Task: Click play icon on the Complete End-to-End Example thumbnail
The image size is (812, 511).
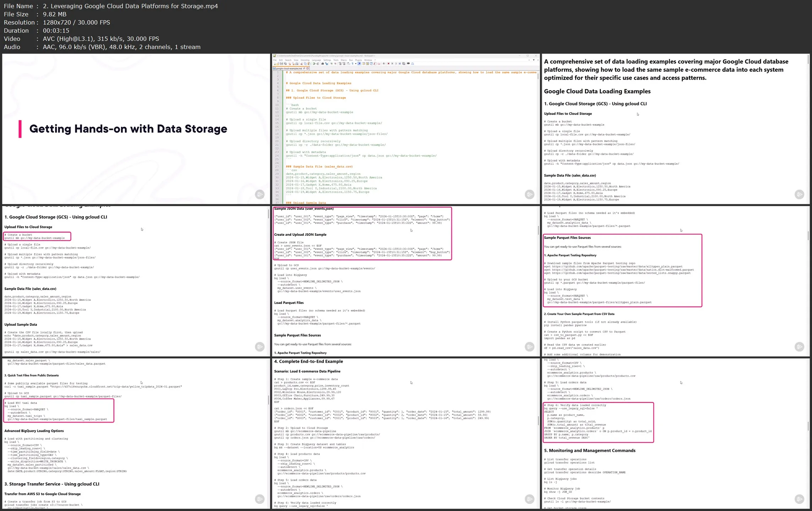Action: [x=529, y=499]
